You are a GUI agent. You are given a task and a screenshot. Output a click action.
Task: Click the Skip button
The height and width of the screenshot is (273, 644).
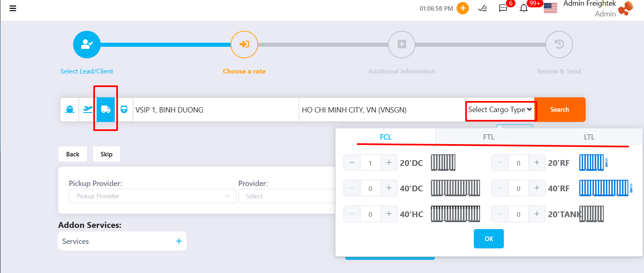pos(106,154)
